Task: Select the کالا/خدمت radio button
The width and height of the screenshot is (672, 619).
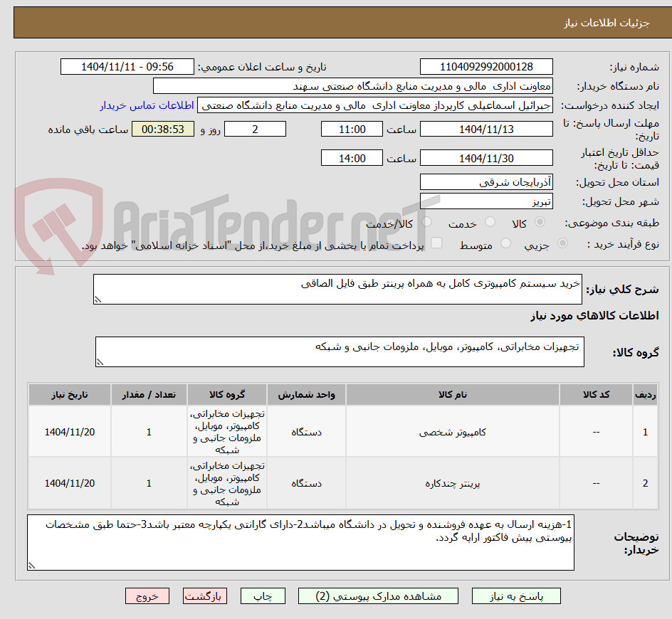Action: click(426, 222)
